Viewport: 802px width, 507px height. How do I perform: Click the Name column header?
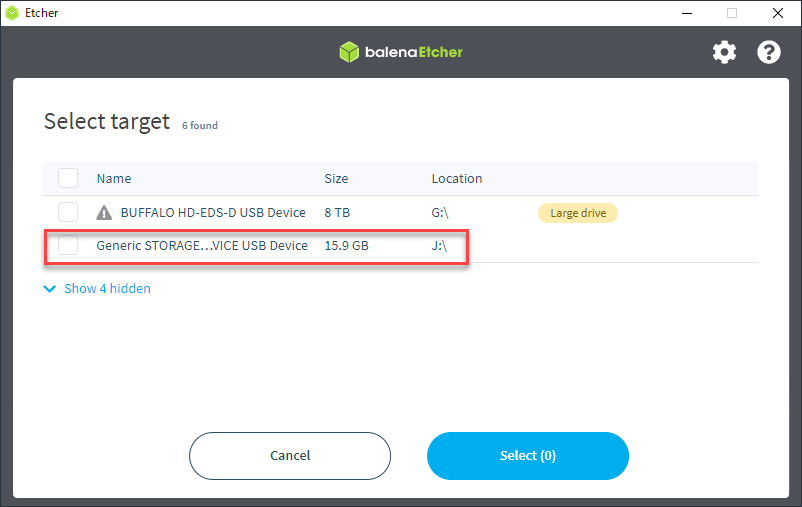[114, 179]
